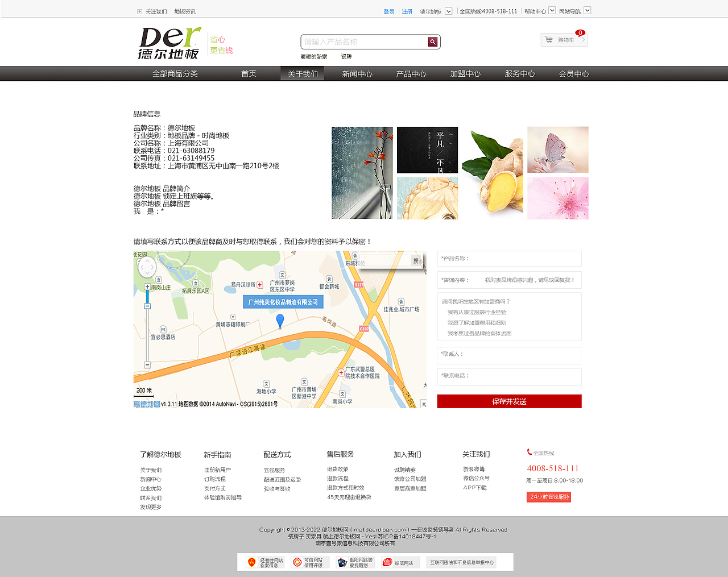The image size is (728, 577).
Task: Click the 经营性网站备案信息 badge
Action: (265, 562)
